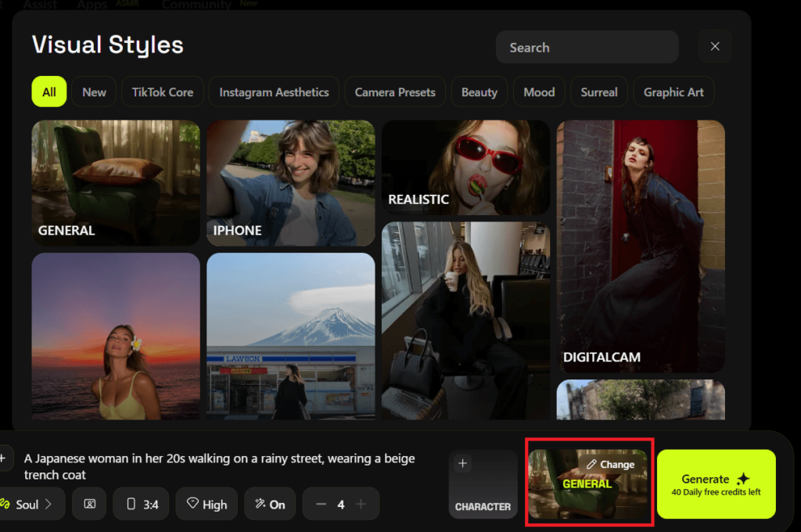The image size is (801, 532).
Task: Click the image count value 4
Action: pyautogui.click(x=341, y=505)
